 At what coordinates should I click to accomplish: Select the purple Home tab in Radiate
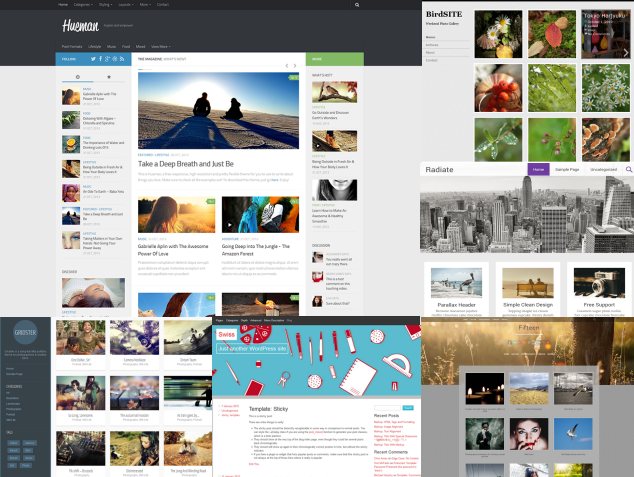click(538, 169)
